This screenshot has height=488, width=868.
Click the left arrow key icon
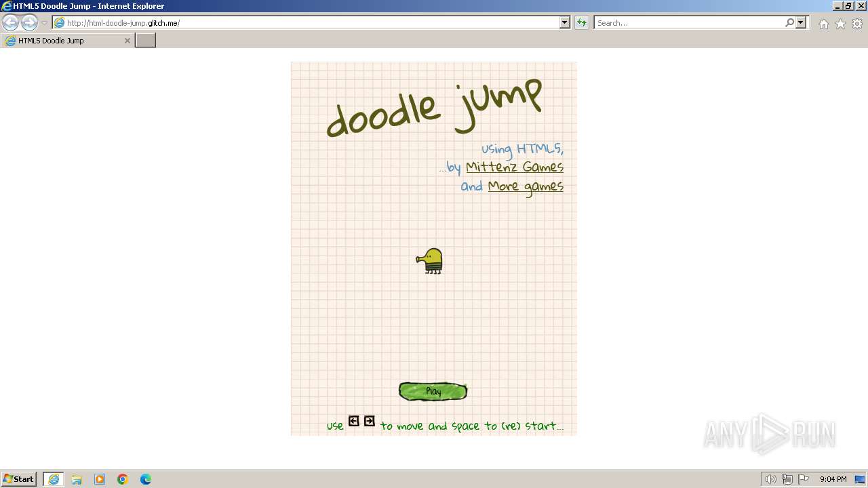354,422
